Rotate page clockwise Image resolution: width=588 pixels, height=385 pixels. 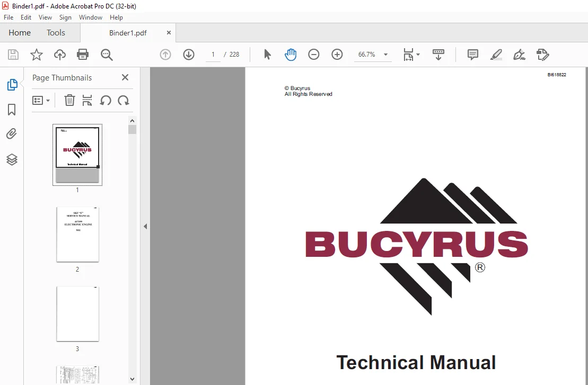pyautogui.click(x=124, y=101)
